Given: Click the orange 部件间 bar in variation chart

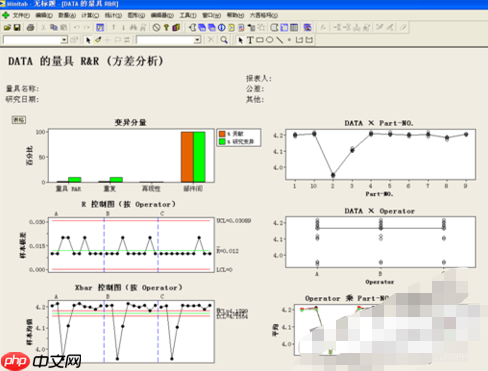Looking at the screenshot, I should (187, 157).
